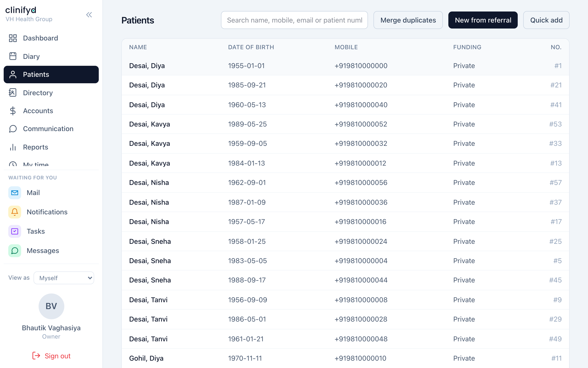The width and height of the screenshot is (588, 368).
Task: Click the user name Bhautik Vaghasiya
Action: 51,328
